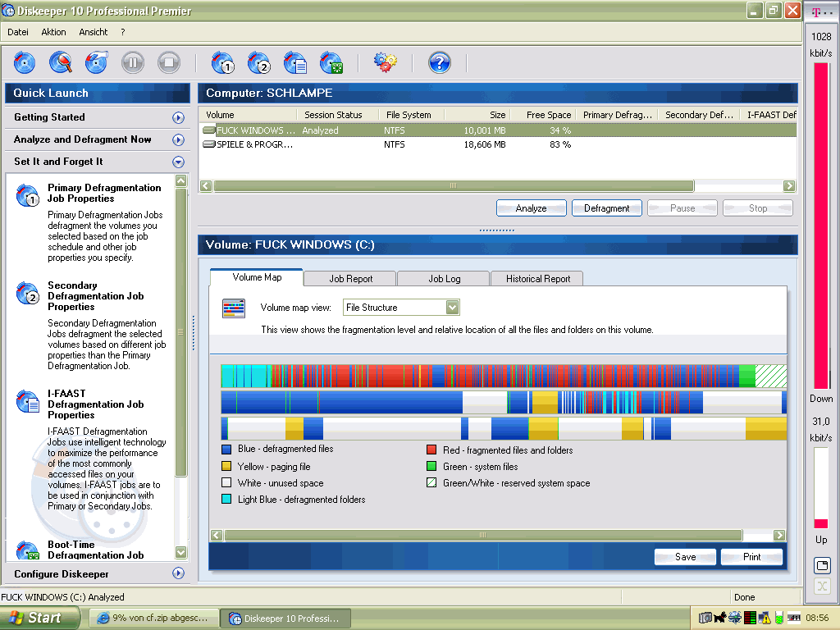Select the Volume Map tab
The image size is (840, 630).
click(257, 277)
